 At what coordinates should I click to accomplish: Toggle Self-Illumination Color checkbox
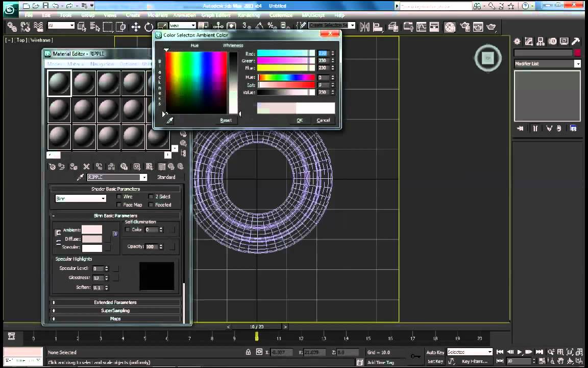128,229
